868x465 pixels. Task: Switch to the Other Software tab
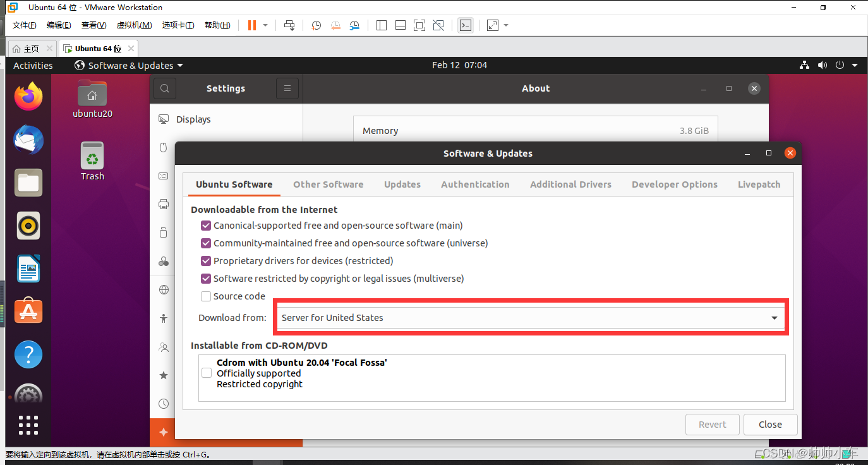[329, 184]
